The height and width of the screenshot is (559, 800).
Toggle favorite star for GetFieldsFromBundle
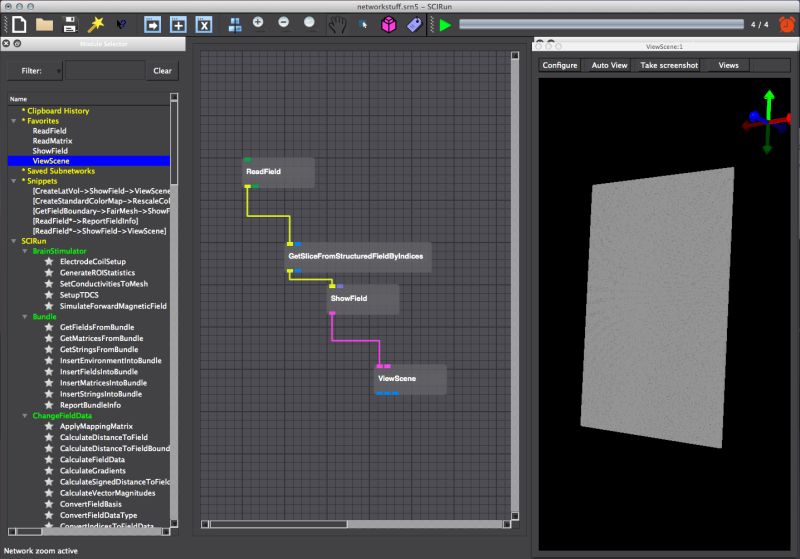49,327
